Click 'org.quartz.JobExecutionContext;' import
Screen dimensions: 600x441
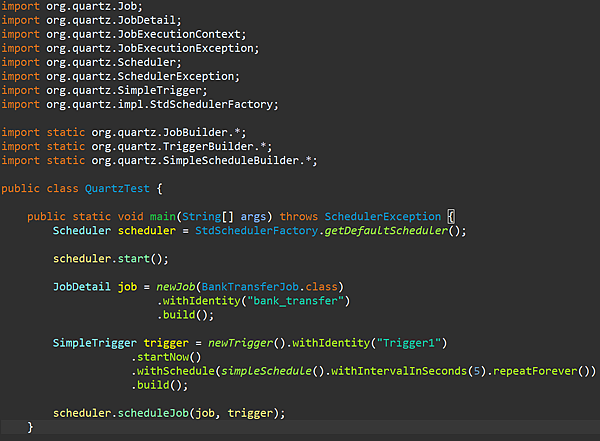click(146, 34)
